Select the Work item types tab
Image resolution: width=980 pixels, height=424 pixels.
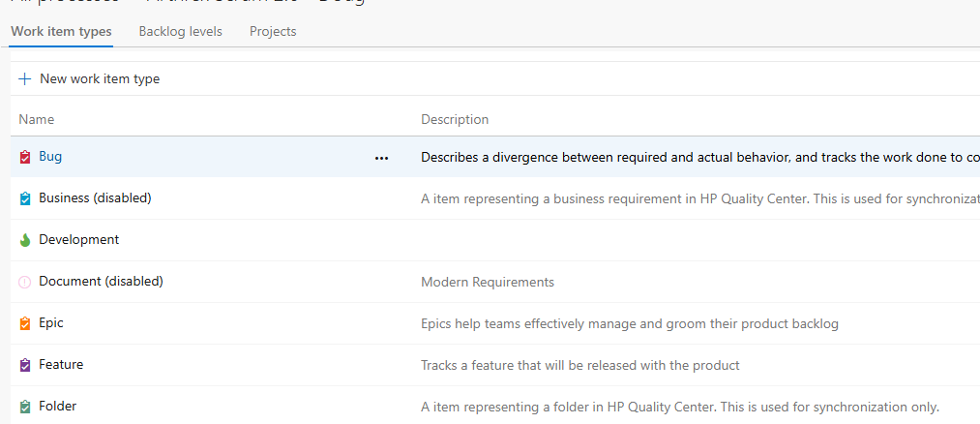[61, 32]
